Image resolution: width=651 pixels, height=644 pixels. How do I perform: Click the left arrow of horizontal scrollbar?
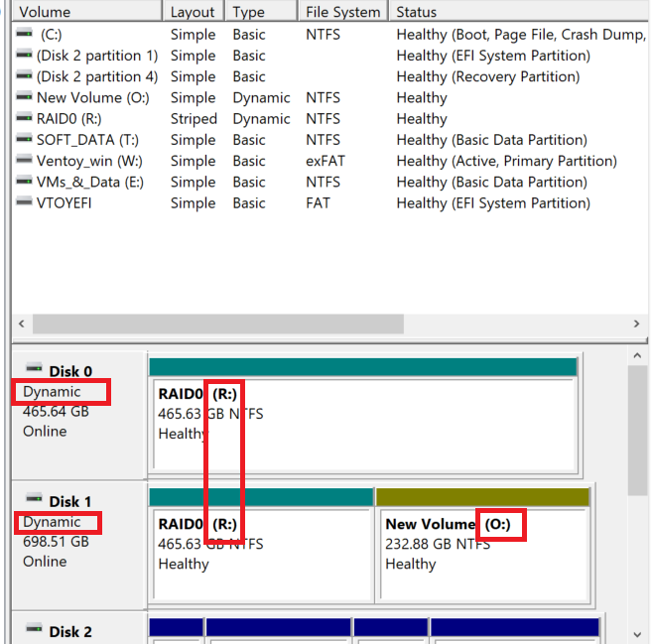[x=22, y=323]
